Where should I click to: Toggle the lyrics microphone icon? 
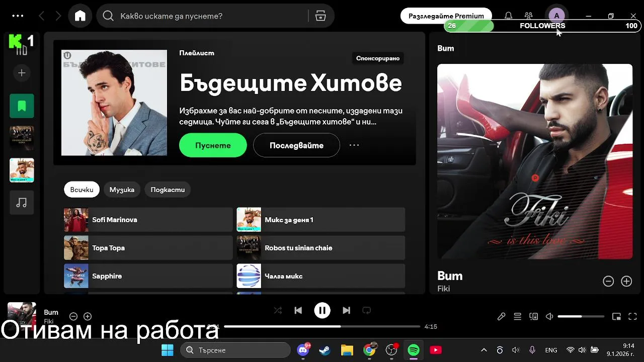click(502, 316)
